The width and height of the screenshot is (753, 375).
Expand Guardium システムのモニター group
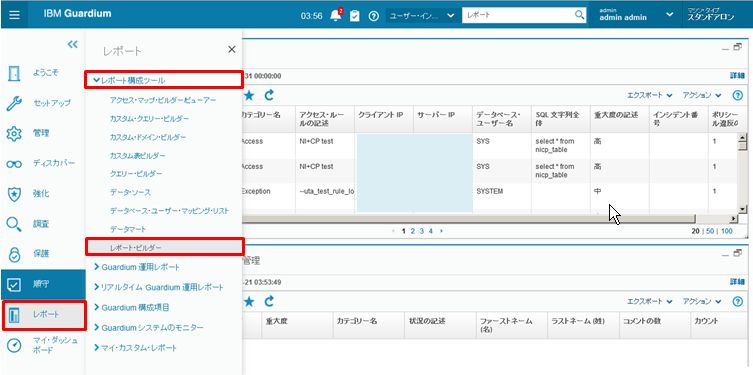(x=148, y=327)
